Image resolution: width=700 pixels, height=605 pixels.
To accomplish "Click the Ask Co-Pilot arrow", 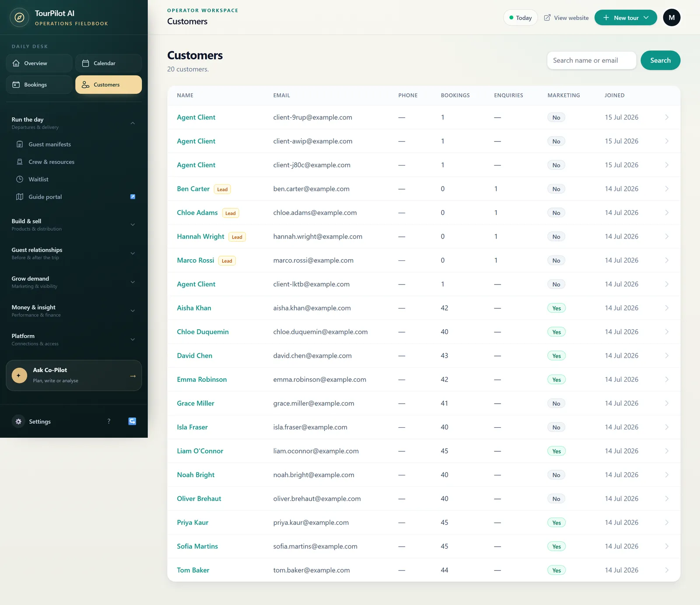I will (133, 376).
